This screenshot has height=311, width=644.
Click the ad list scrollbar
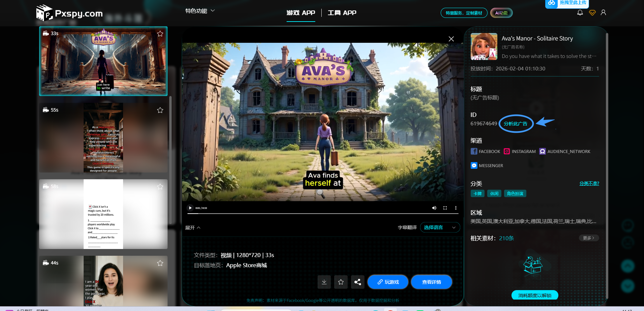(x=170, y=160)
